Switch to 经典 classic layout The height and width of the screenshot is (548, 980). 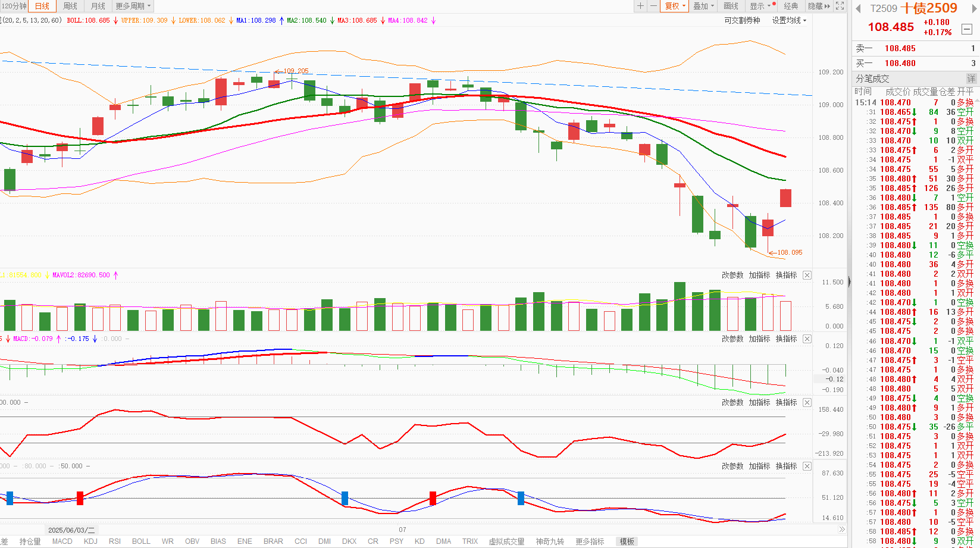point(791,6)
